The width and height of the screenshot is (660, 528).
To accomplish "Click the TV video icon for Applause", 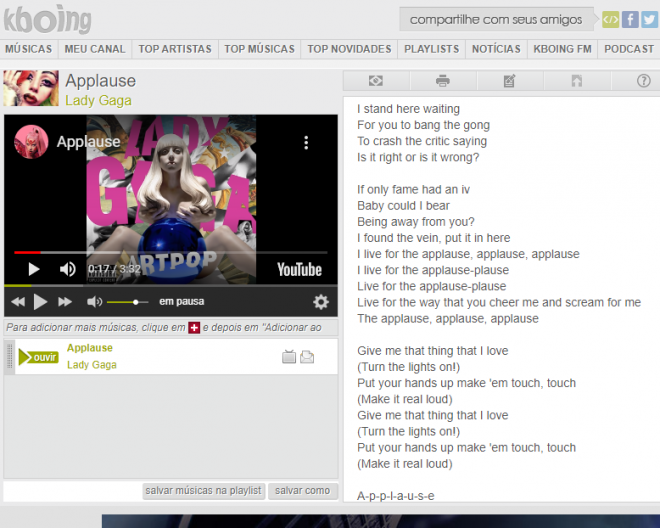I will [x=289, y=357].
